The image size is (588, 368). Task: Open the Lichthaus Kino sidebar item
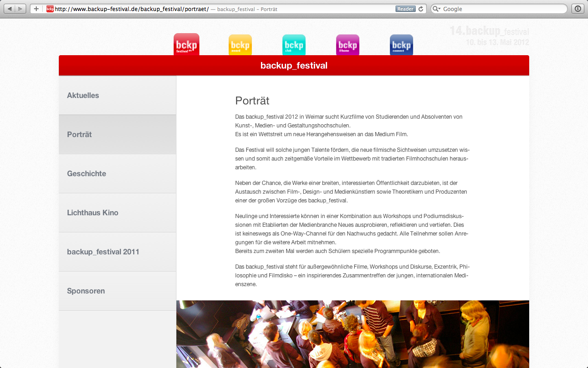(x=117, y=213)
